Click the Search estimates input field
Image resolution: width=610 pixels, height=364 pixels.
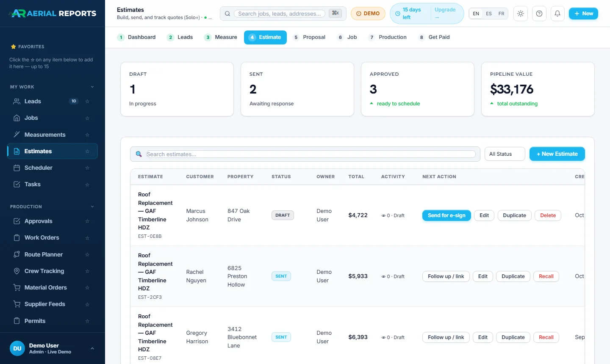pos(311,154)
